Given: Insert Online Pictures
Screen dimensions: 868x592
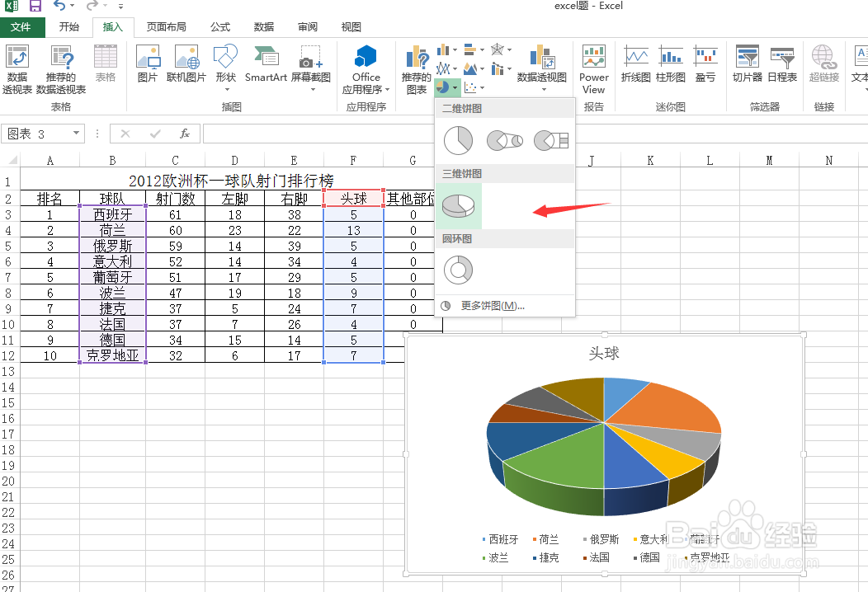Looking at the screenshot, I should tap(186, 63).
